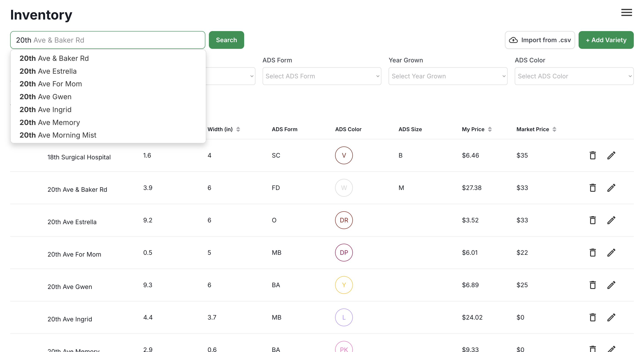Open the Select ADS Form dropdown
This screenshot has width=644, height=352.
322,76
